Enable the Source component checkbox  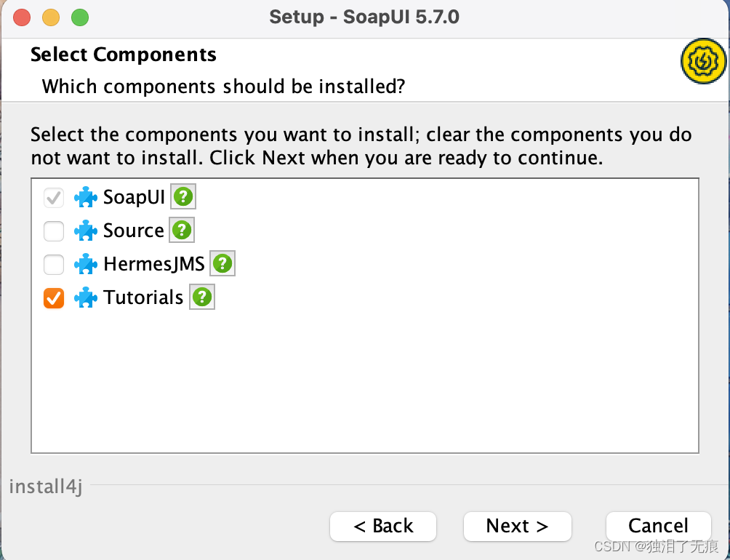[x=54, y=231]
